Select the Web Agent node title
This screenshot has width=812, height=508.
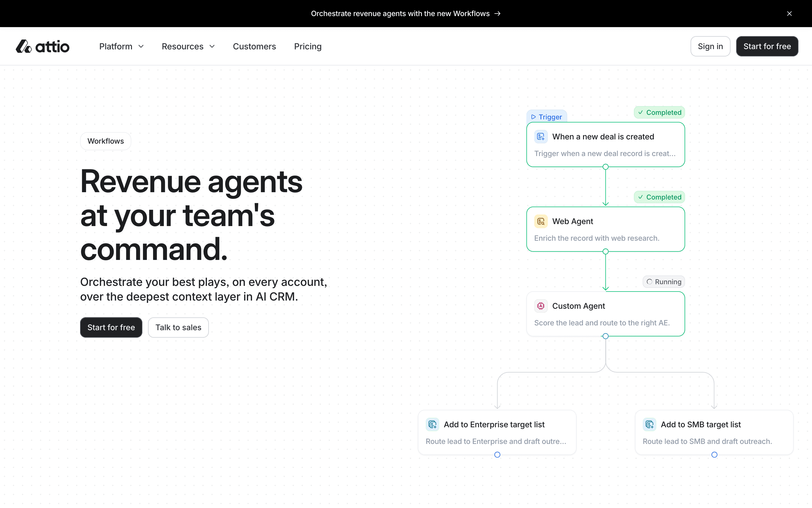click(x=572, y=222)
